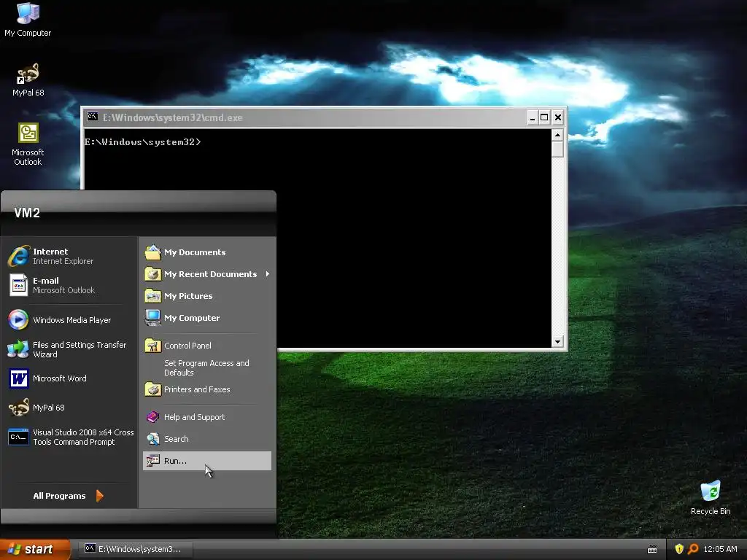Expand All Programs list

coord(68,496)
